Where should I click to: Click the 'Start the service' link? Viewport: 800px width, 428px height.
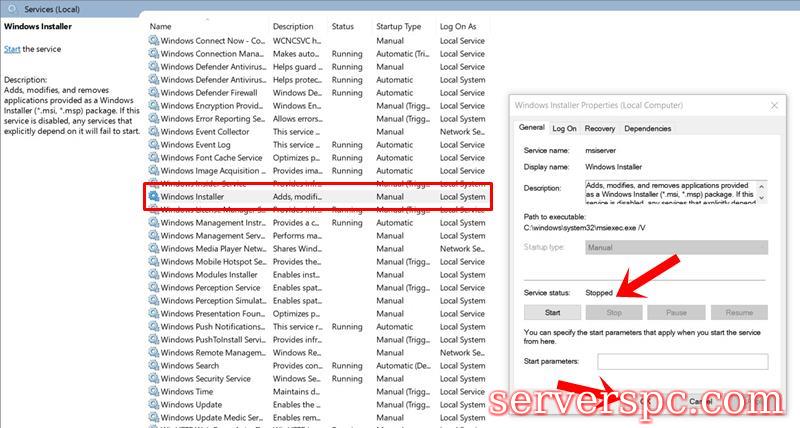coord(12,49)
